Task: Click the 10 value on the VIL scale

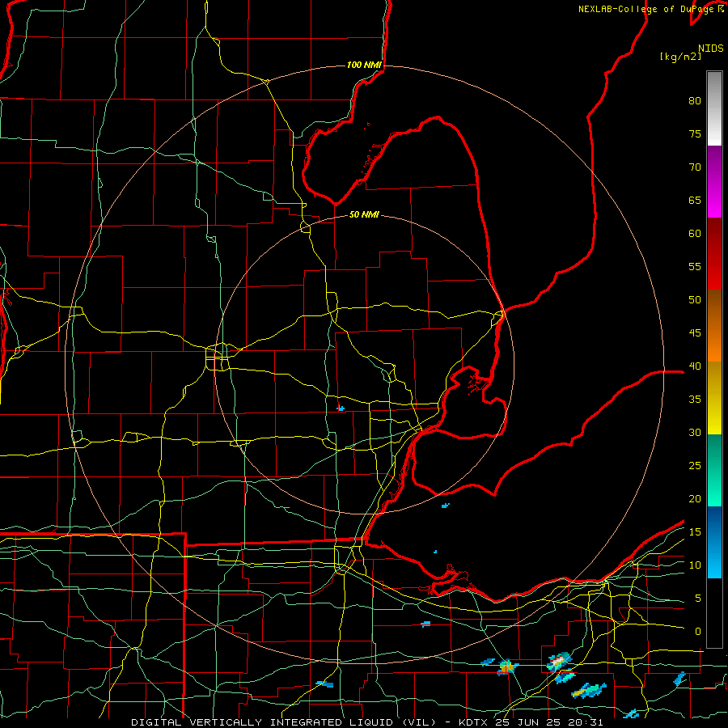Action: (x=695, y=565)
